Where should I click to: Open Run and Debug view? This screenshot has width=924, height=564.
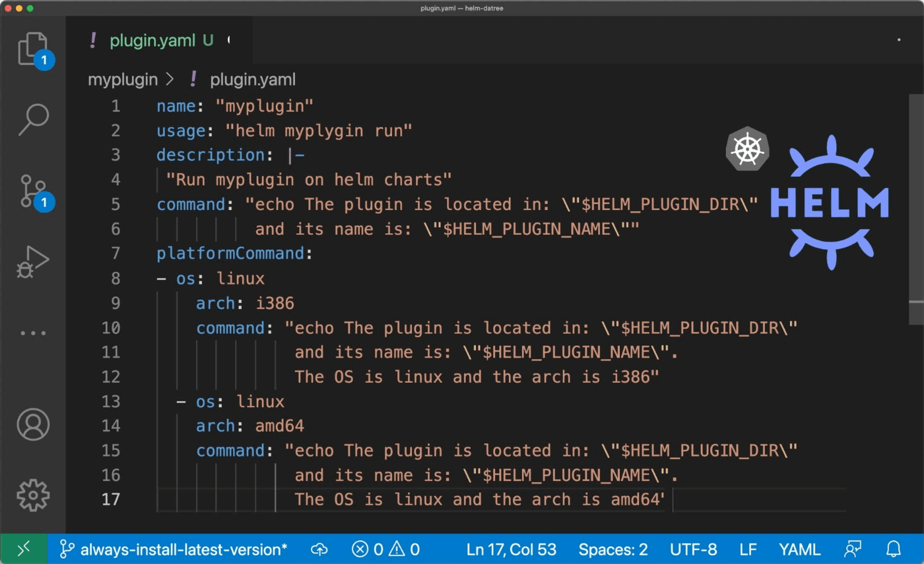pos(33,262)
